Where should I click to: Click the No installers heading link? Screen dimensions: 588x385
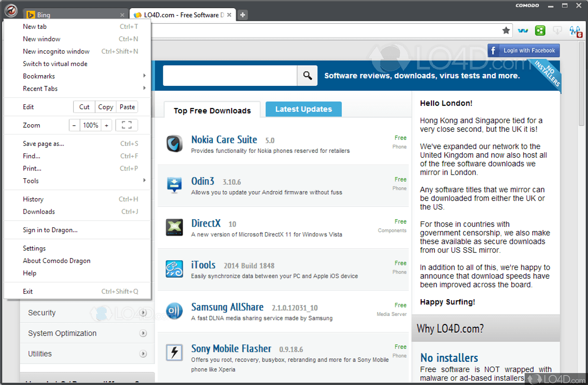click(449, 358)
